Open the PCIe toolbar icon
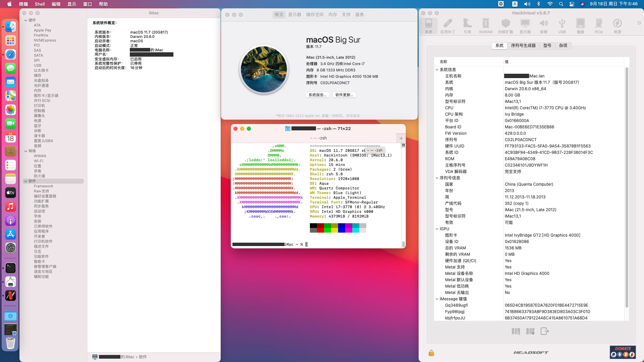Image resolution: width=644 pixels, height=362 pixels. pyautogui.click(x=598, y=26)
